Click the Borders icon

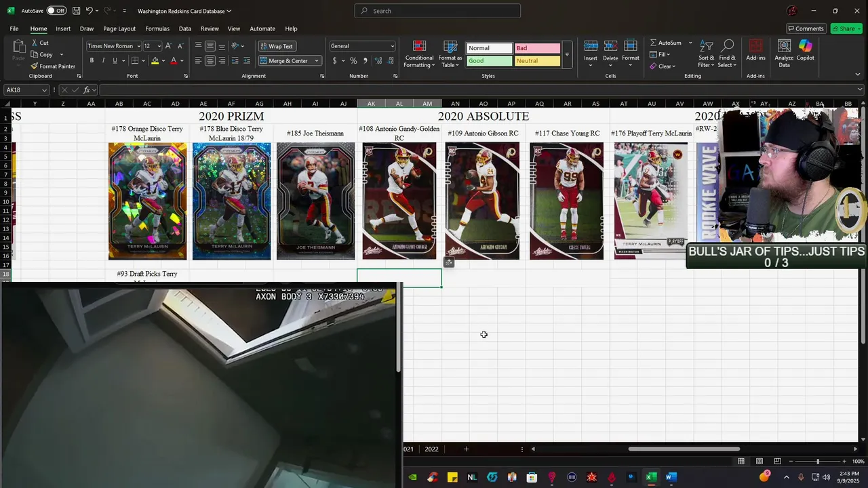pyautogui.click(x=134, y=60)
